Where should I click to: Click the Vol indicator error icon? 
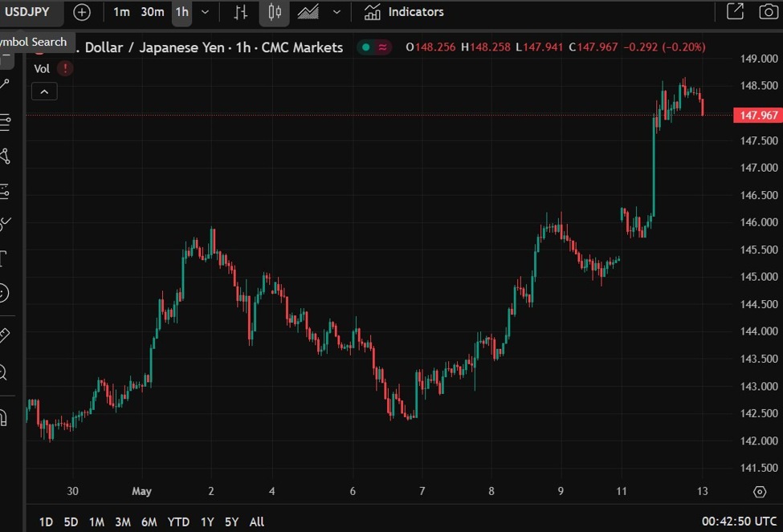pos(65,69)
